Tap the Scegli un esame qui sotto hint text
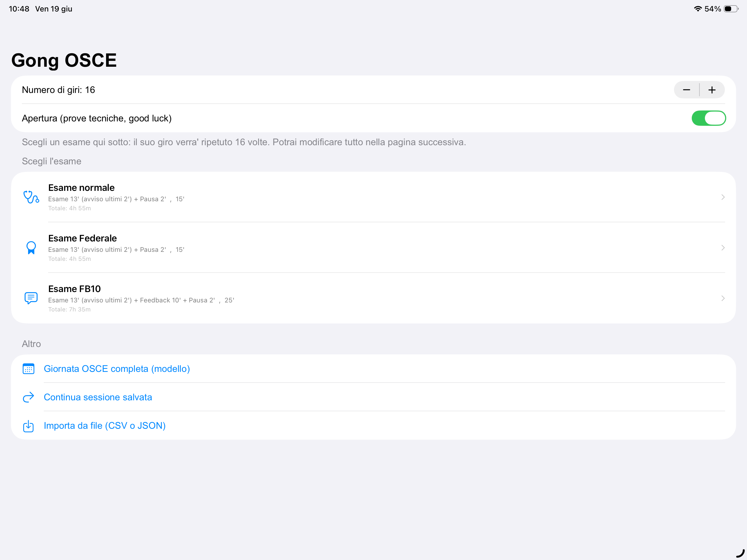The height and width of the screenshot is (560, 747). [x=244, y=142]
